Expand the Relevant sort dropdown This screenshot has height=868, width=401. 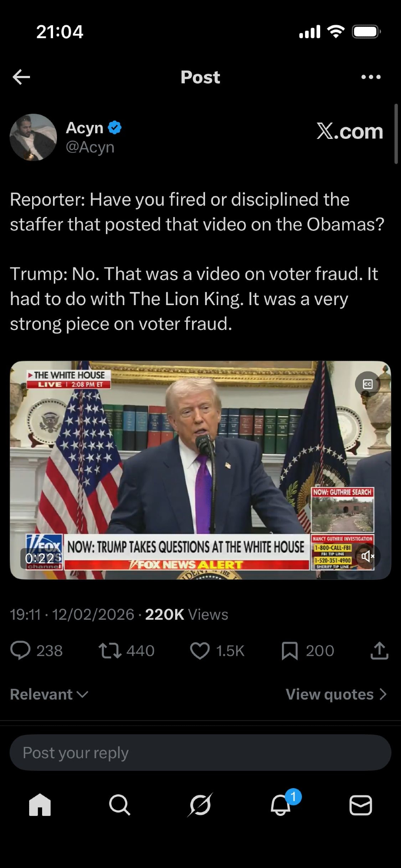click(x=49, y=694)
